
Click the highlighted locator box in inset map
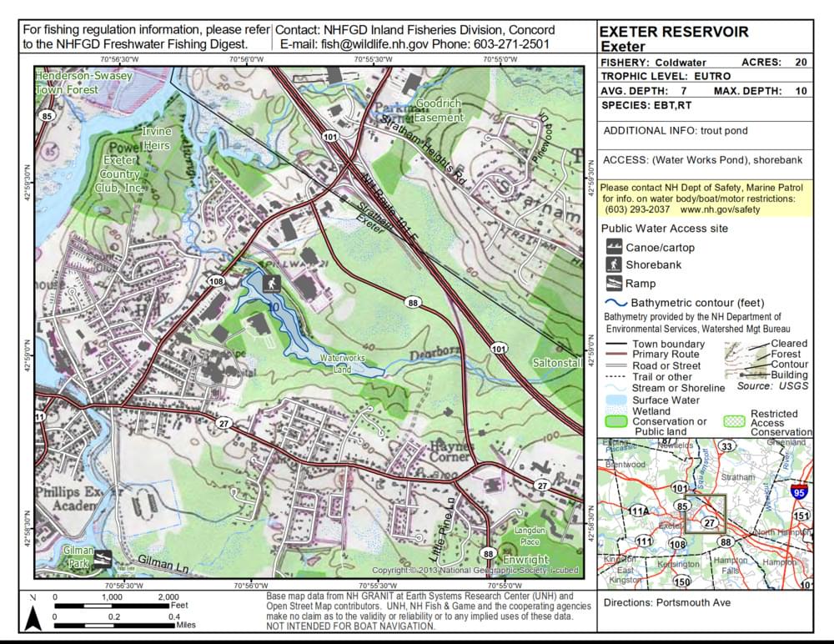[x=706, y=514]
